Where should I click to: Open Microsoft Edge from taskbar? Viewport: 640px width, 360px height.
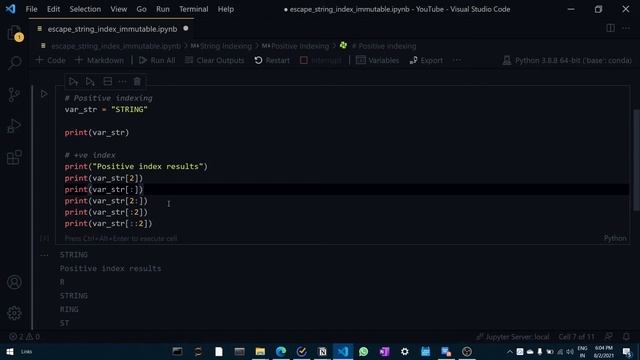(281, 351)
